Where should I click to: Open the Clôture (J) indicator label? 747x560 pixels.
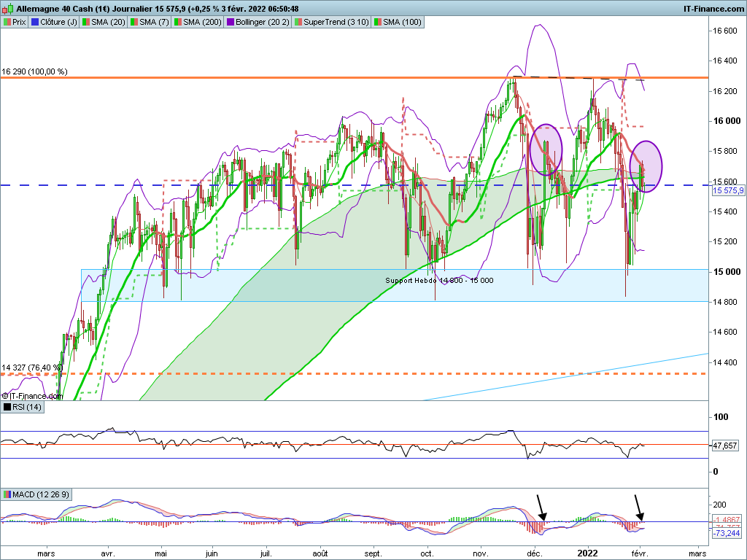click(x=54, y=22)
